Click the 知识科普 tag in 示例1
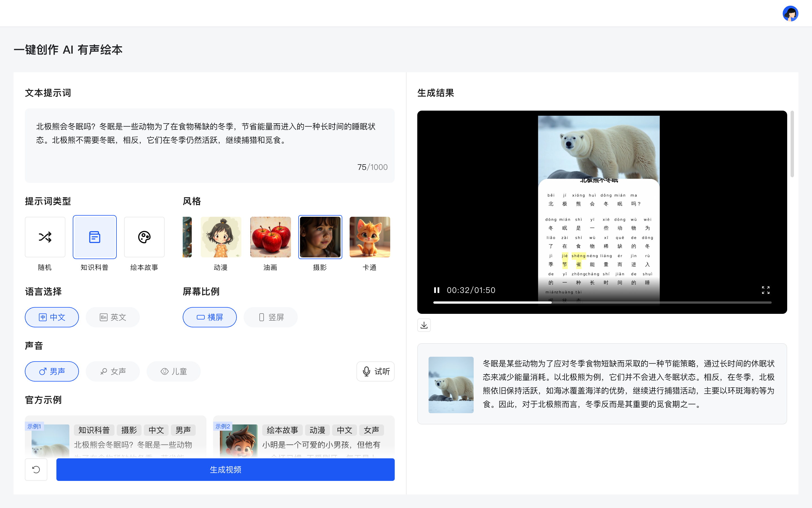This screenshot has width=812, height=508. (x=94, y=430)
